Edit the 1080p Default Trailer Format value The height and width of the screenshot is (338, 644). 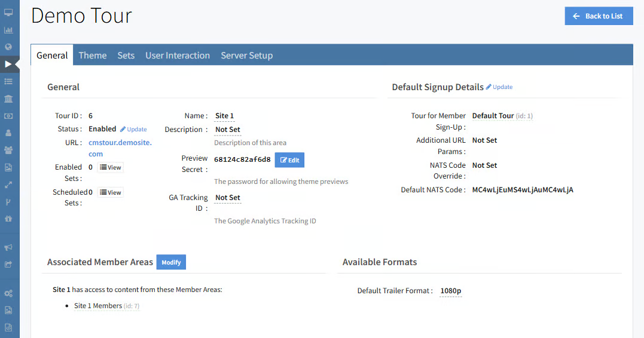(x=450, y=291)
